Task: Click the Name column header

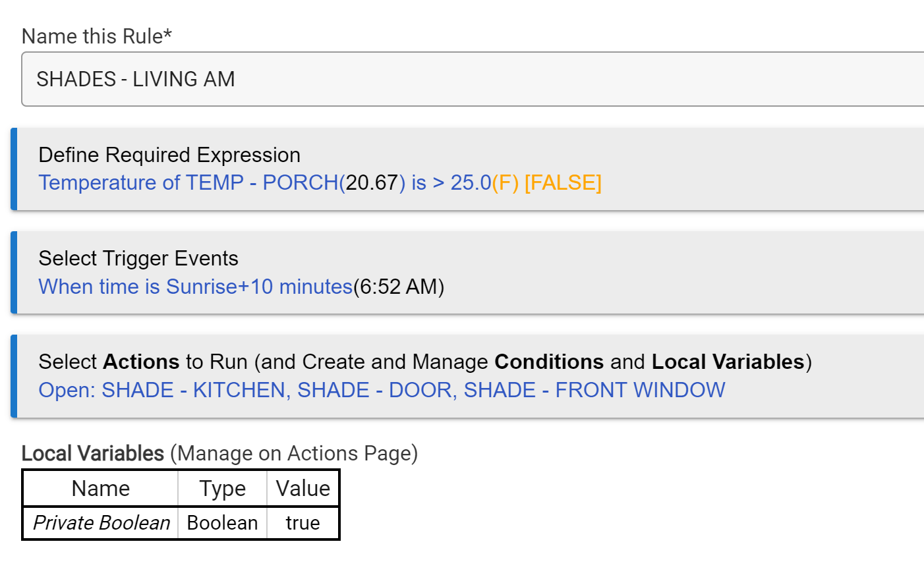Action: 100,489
